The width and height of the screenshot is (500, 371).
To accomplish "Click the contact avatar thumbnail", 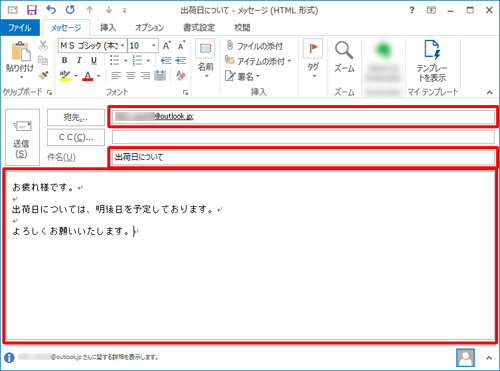I will pos(465,358).
